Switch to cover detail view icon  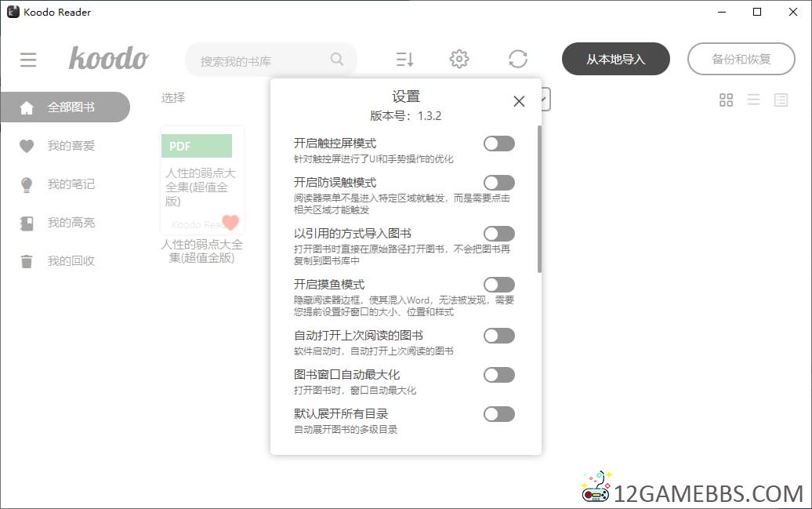[781, 100]
